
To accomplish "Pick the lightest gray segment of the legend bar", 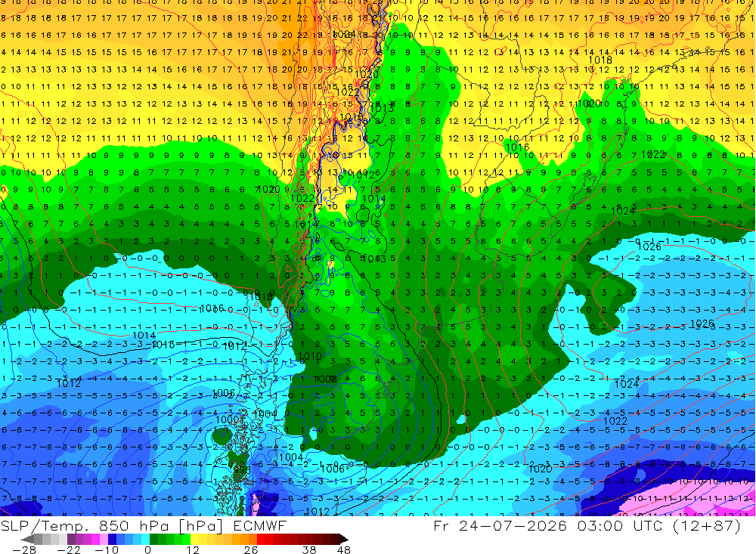I will (63, 539).
